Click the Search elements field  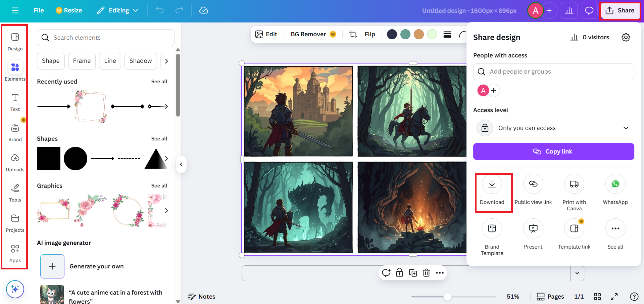point(105,37)
